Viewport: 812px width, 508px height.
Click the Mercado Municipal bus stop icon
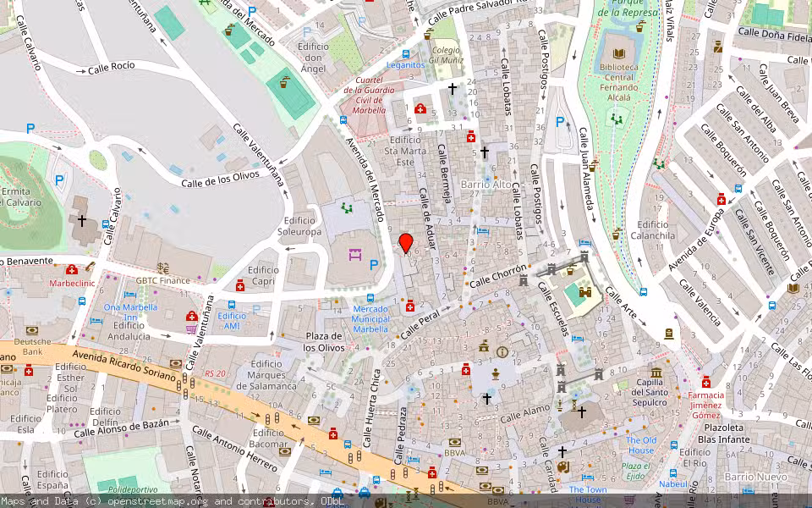370,298
